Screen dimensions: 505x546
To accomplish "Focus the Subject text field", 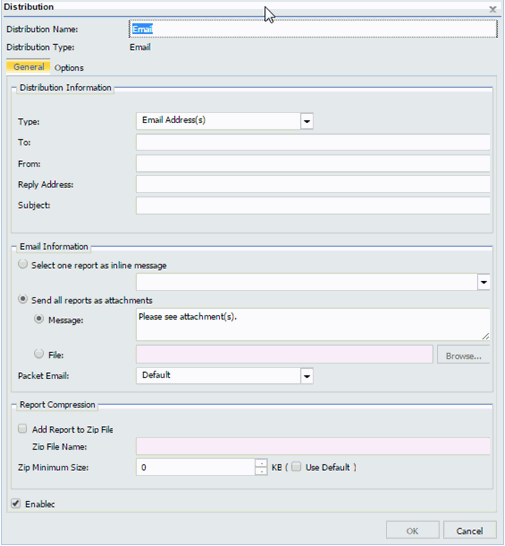I will (313, 206).
